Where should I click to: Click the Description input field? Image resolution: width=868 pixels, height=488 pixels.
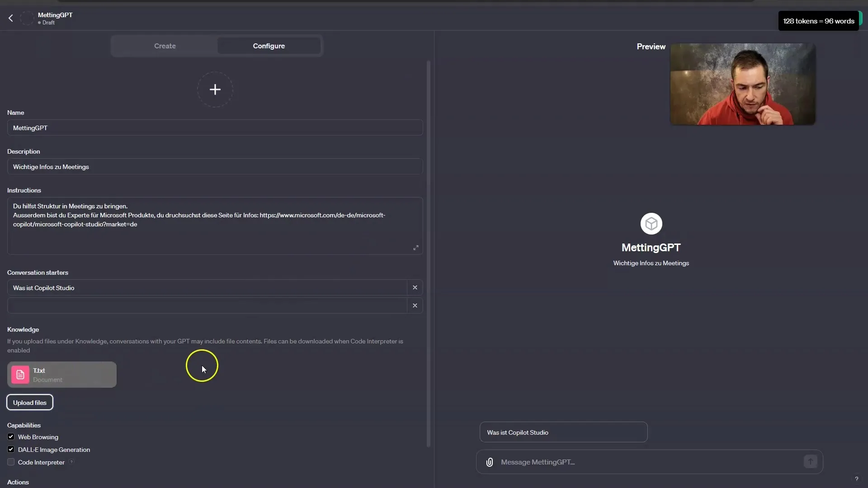click(215, 166)
